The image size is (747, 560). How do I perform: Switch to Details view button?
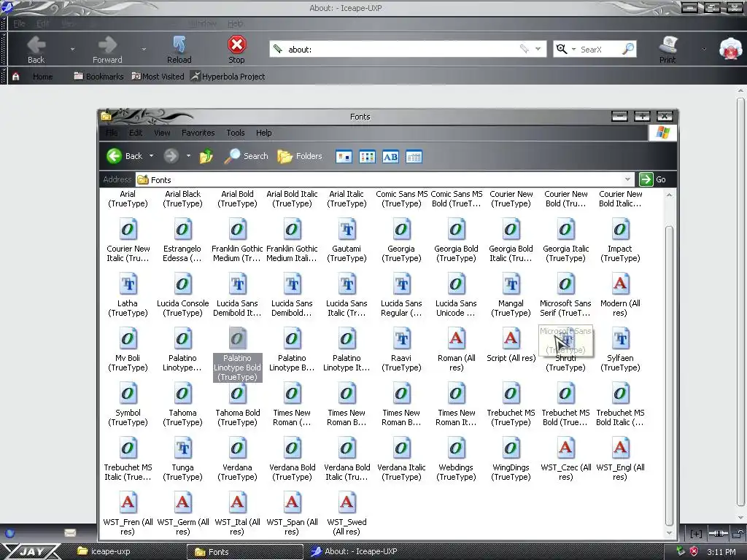(x=414, y=157)
